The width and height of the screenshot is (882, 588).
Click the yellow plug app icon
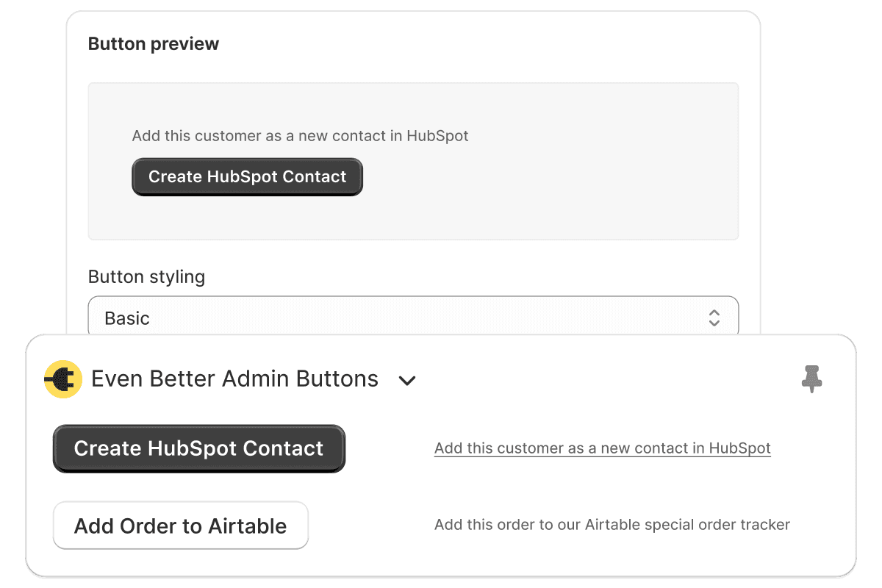(62, 379)
